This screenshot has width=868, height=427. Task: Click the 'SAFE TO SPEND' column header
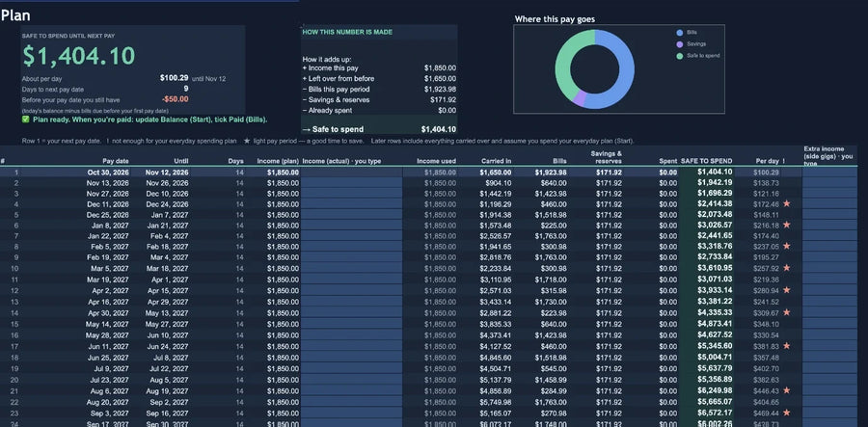pos(706,161)
